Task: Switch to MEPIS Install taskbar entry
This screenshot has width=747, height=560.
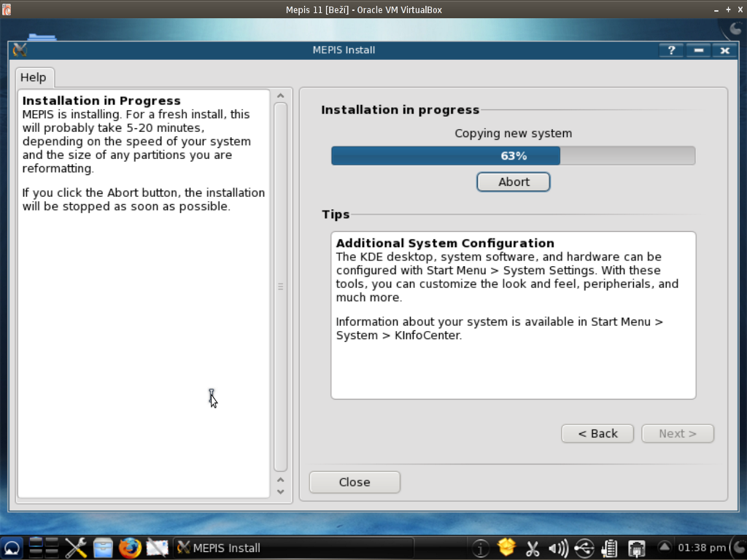Action: pos(293,548)
